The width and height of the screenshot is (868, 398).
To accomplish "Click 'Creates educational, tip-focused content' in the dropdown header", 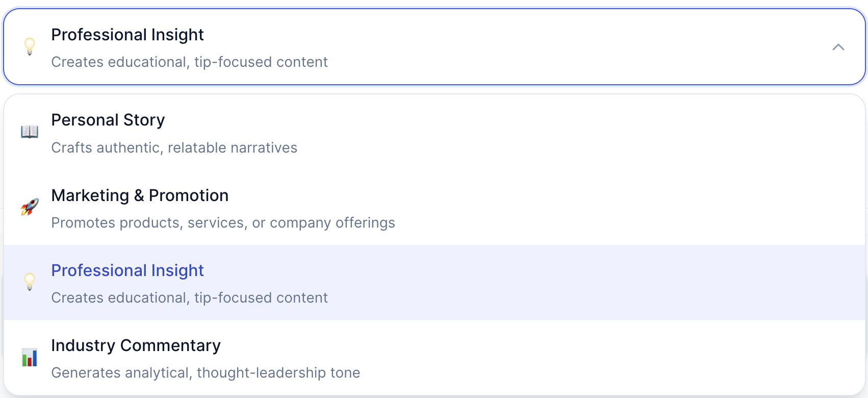I will (189, 62).
